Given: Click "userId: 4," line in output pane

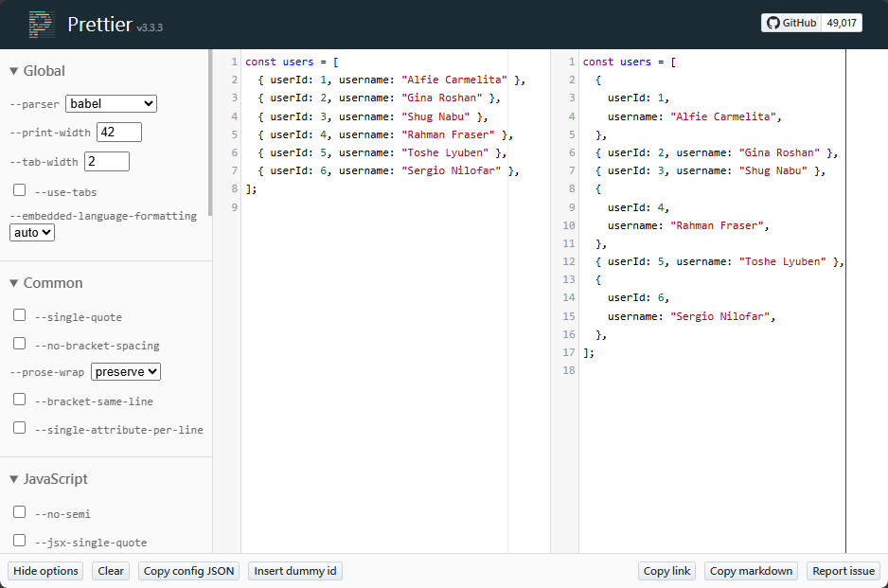Looking at the screenshot, I should pyautogui.click(x=638, y=207).
